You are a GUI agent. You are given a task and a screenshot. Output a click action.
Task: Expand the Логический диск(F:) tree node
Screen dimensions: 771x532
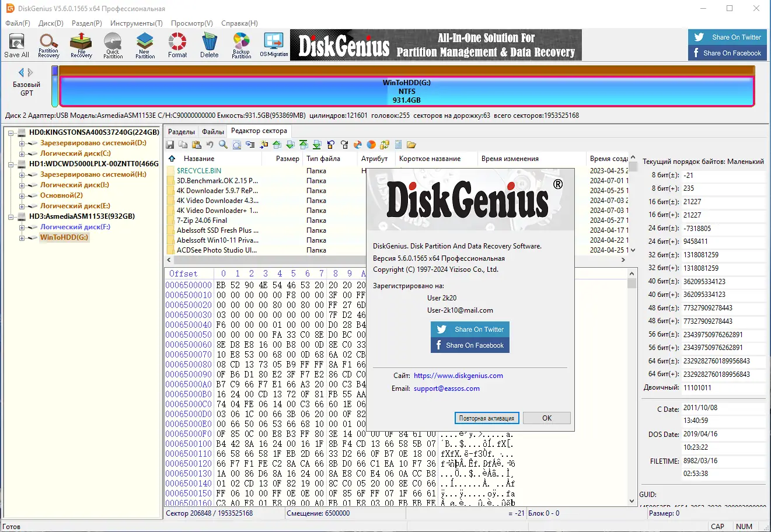22,227
